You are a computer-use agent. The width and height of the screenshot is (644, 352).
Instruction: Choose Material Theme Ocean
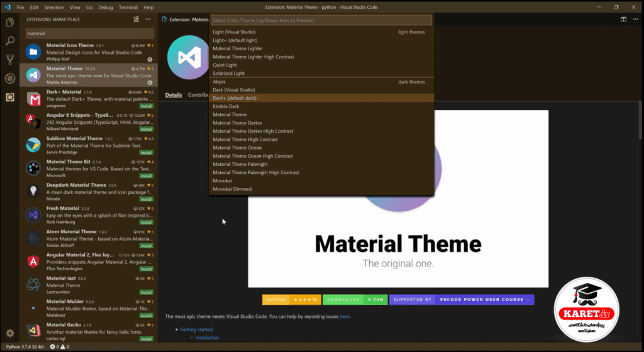321,148
